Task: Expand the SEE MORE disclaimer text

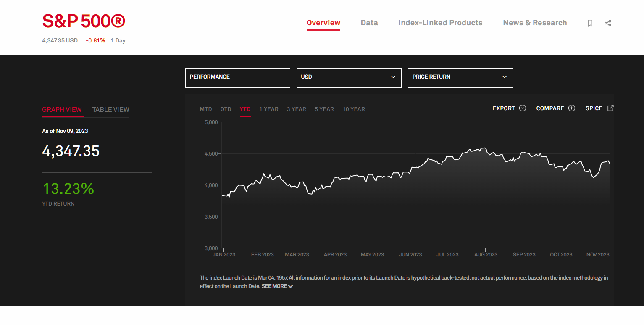Action: point(277,286)
